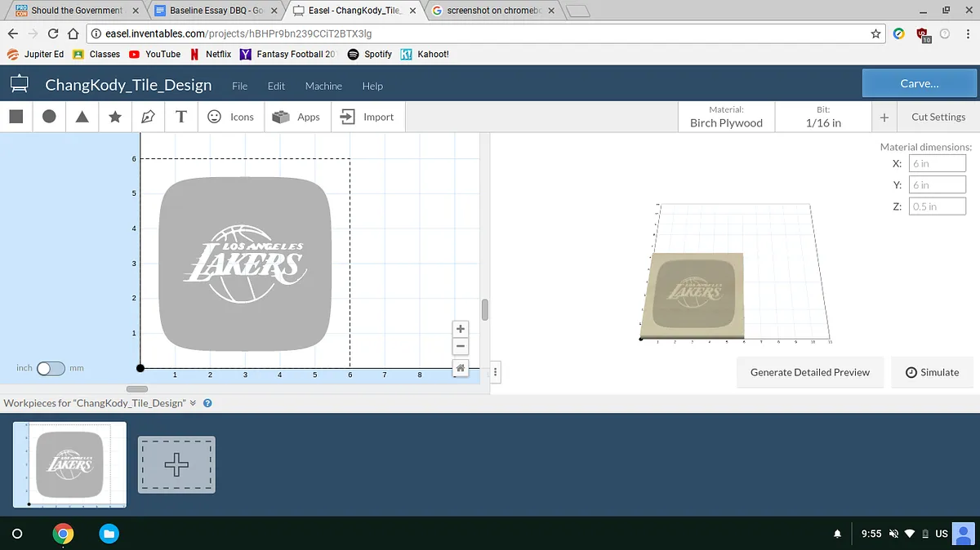Viewport: 980px width, 550px height.
Task: Open the 1/16 in bit selector
Action: pos(823,117)
